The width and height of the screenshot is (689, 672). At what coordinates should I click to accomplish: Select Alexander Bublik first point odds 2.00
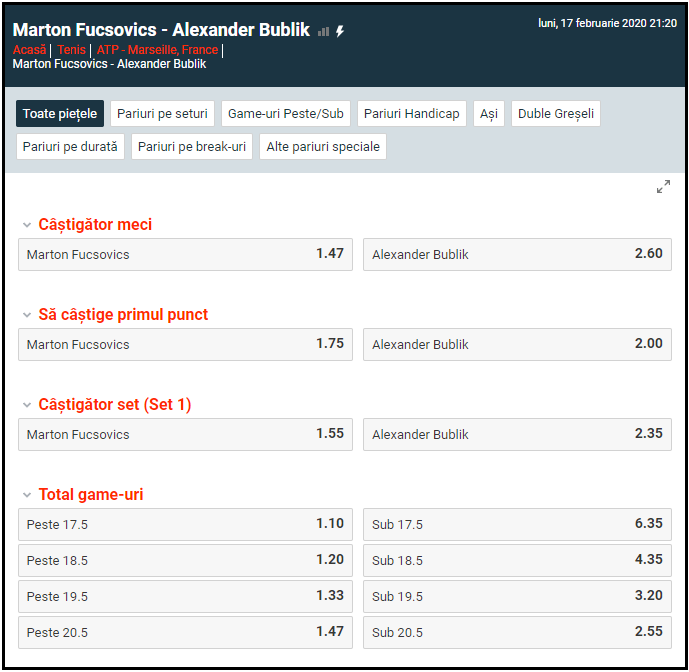point(517,344)
